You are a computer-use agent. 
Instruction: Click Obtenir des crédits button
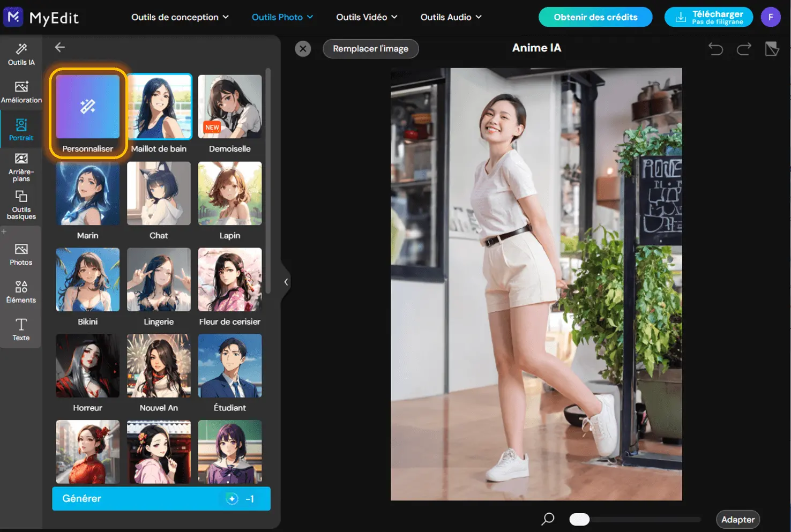click(x=595, y=17)
